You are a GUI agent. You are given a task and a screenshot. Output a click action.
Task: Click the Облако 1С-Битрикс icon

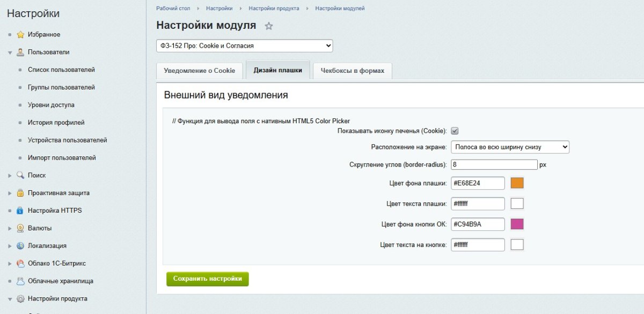point(20,264)
